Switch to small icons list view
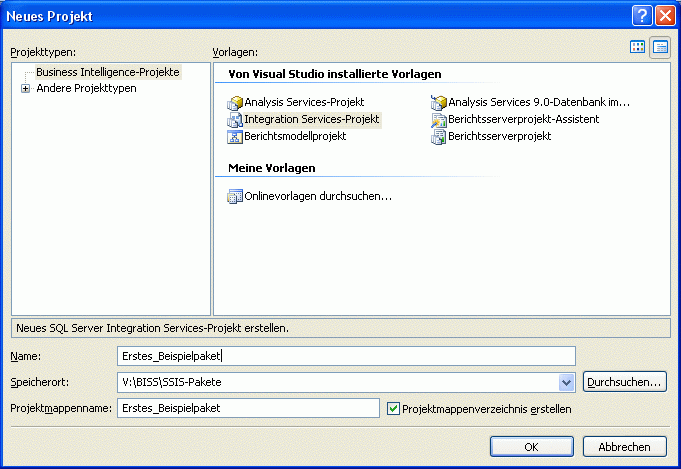The image size is (681, 469). click(x=660, y=47)
